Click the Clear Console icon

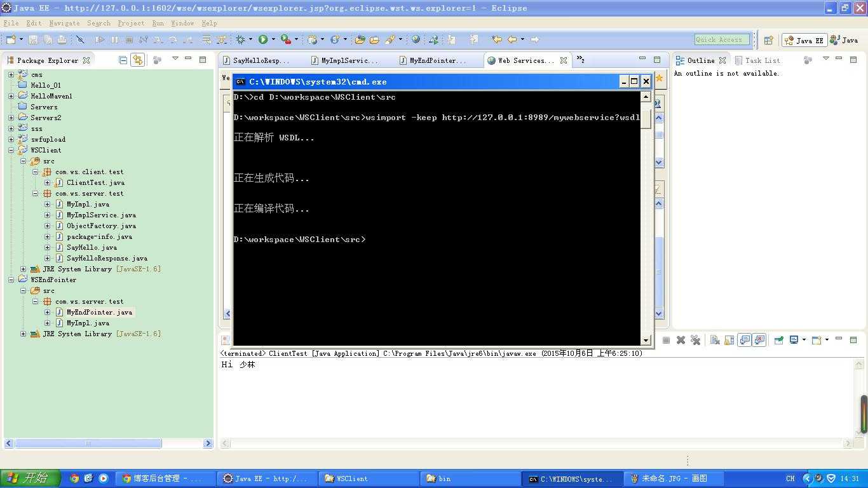(x=715, y=340)
